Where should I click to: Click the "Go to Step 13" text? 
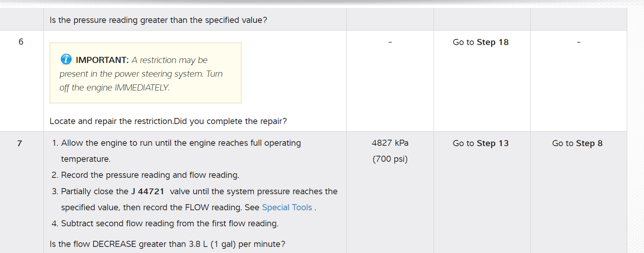click(480, 143)
